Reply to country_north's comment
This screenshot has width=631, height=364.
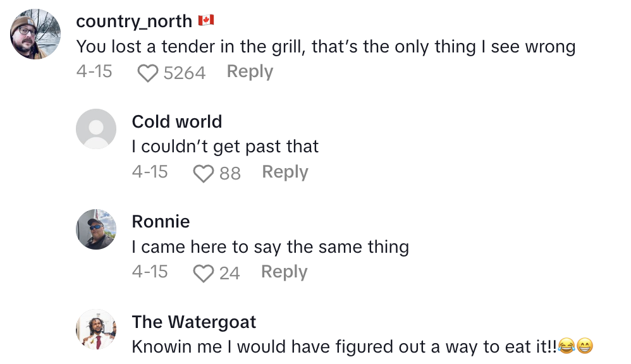coord(250,72)
